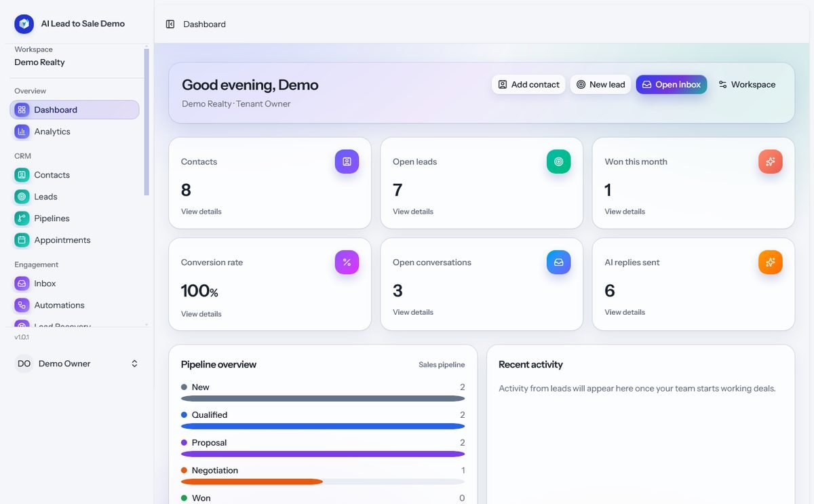Click the Recent activity heading
This screenshot has height=504, width=814.
click(530, 364)
